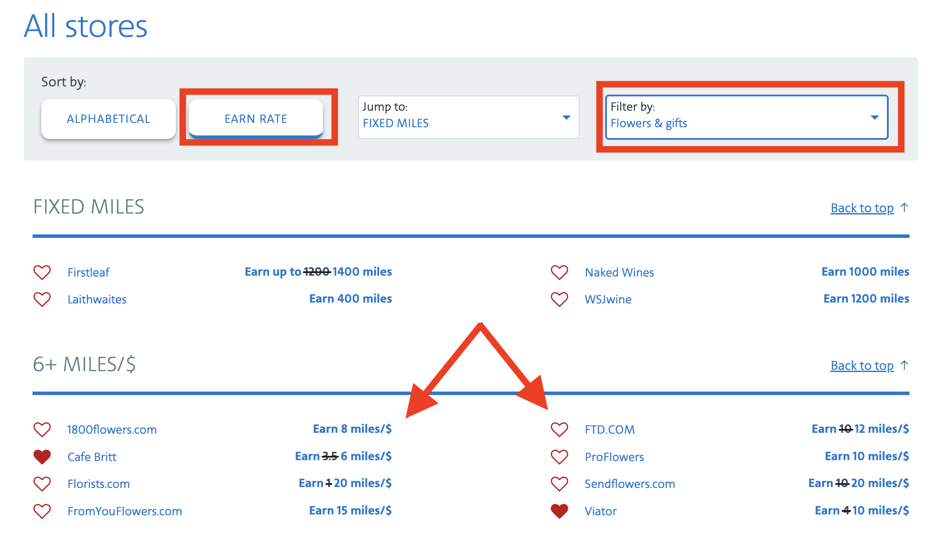Click Florists.com 20 miles/$ rate

pos(345,483)
